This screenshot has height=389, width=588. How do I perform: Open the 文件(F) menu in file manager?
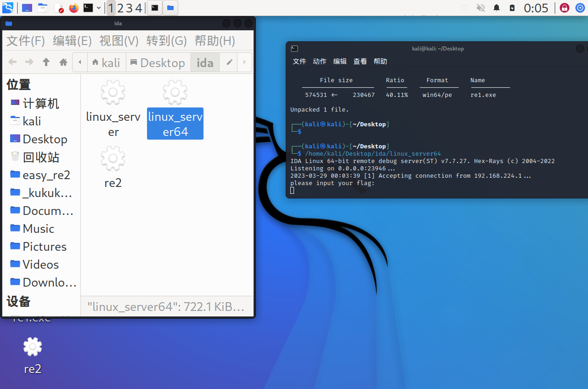pyautogui.click(x=26, y=41)
